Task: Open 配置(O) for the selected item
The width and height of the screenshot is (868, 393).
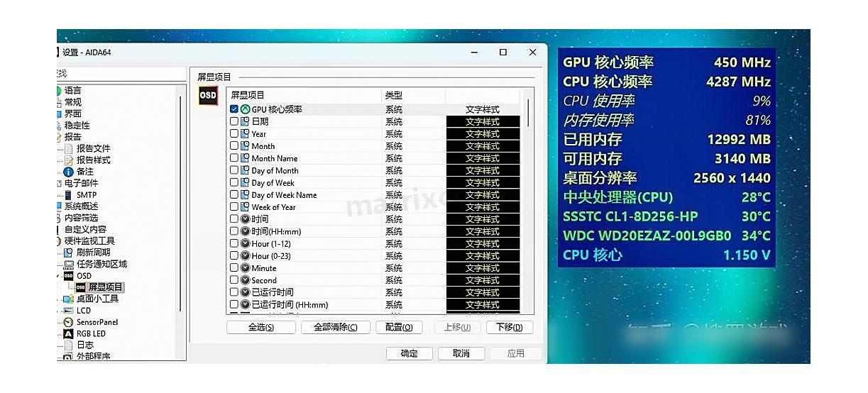Action: 400,327
